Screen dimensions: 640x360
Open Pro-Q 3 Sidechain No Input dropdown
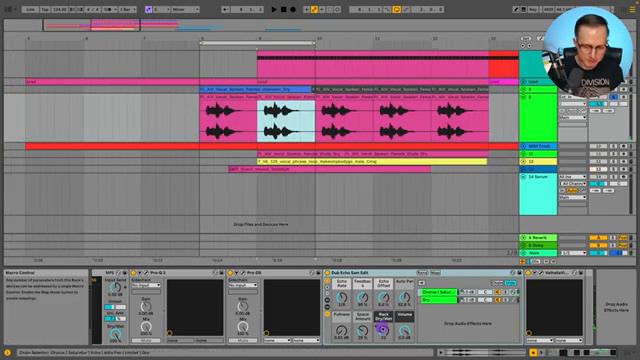pos(146,285)
